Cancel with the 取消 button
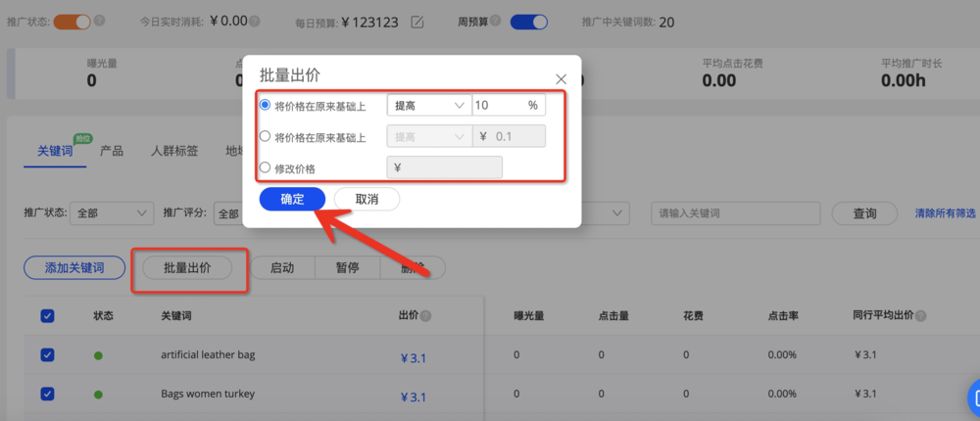Screen dimensions: 980x421 367,200
